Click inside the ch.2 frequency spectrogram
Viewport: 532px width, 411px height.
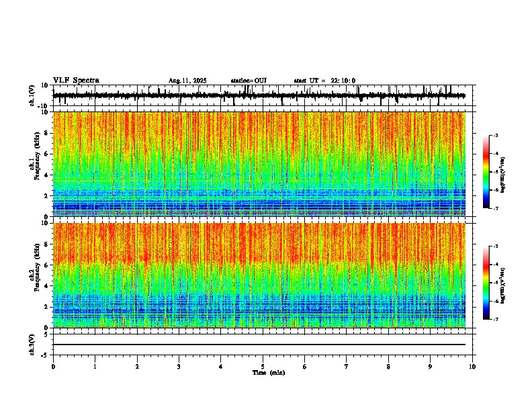pos(259,275)
